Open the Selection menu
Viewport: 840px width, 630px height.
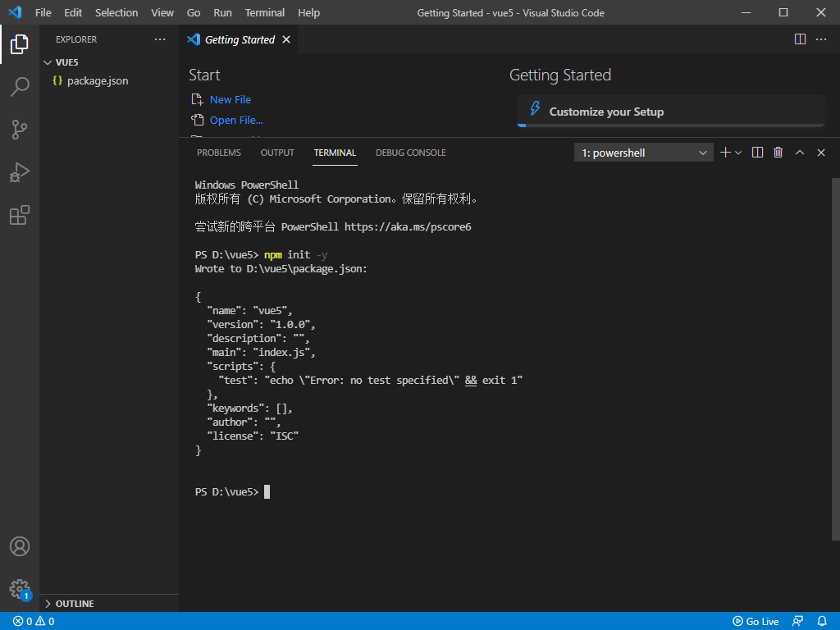[116, 12]
